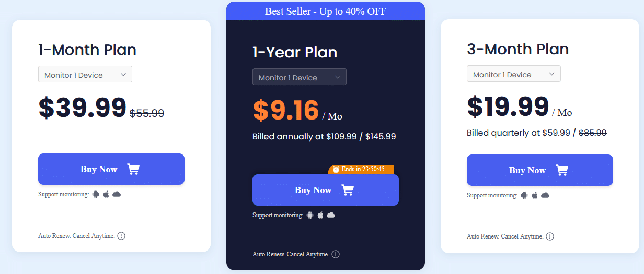Buy the 1-Year Plan now

(x=326, y=190)
